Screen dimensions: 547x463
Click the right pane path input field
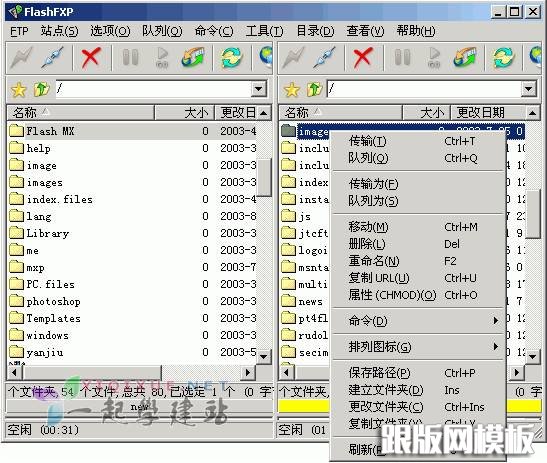424,89
